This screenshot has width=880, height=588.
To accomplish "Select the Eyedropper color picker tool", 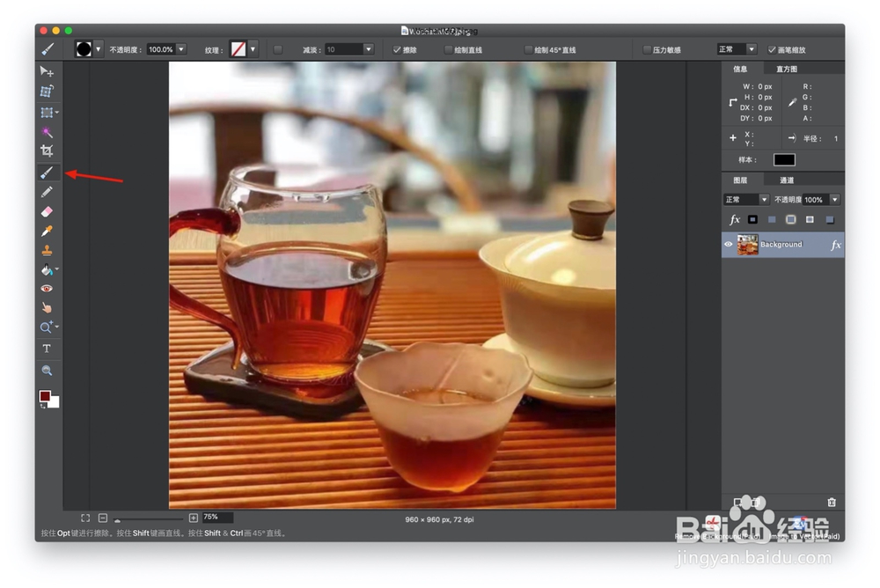I will 47,231.
